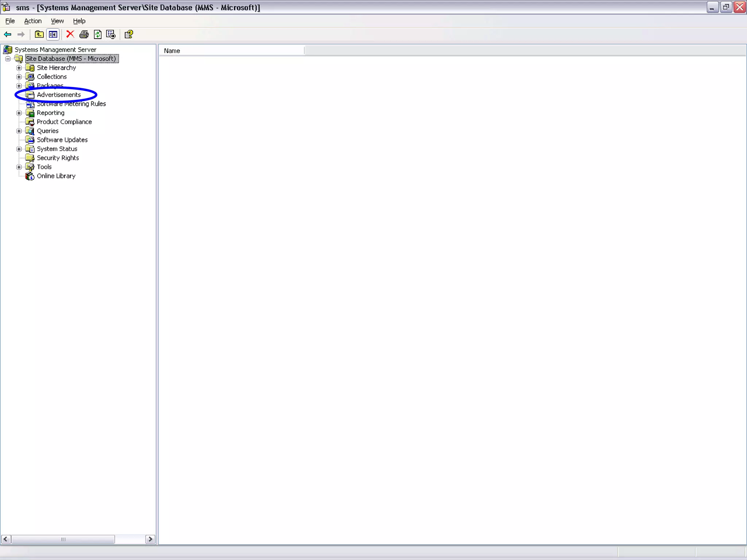Open the Action menu
The image size is (747, 560).
coord(33,21)
